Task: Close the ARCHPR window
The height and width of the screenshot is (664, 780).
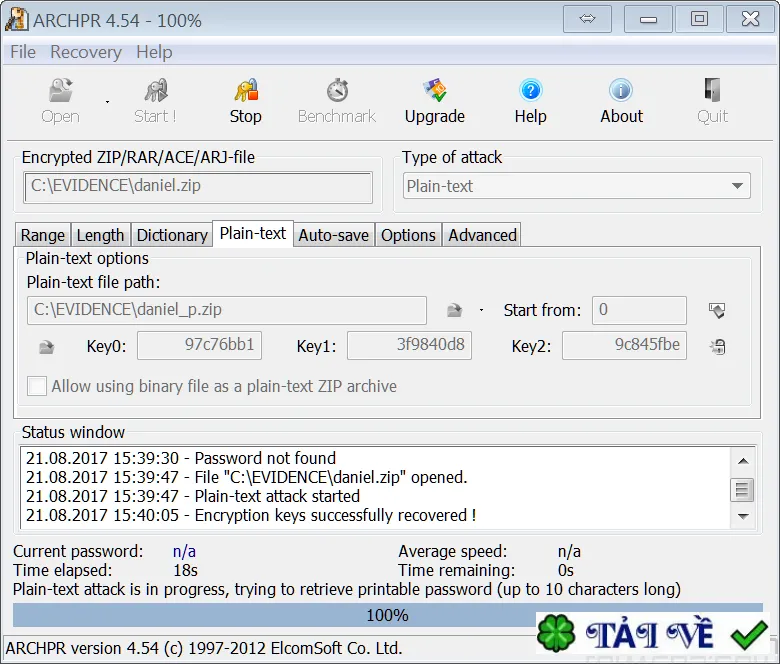Action: (750, 19)
